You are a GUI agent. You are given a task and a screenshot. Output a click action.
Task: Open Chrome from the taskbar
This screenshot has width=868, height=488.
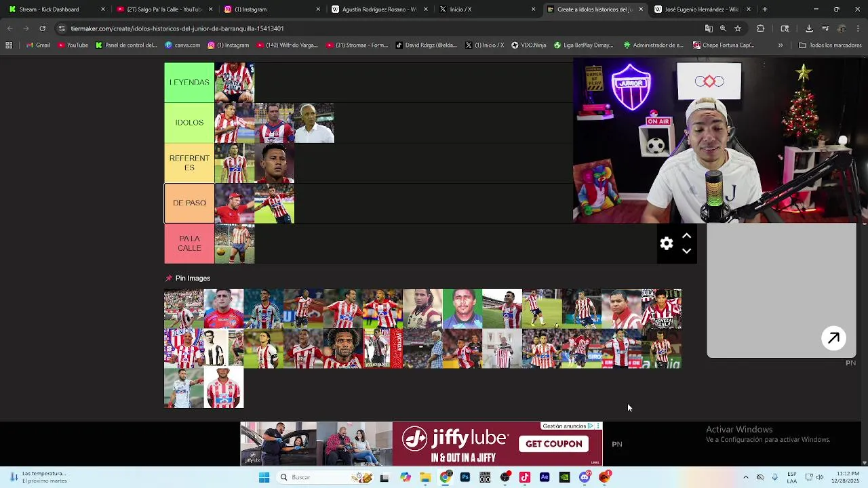tap(446, 477)
